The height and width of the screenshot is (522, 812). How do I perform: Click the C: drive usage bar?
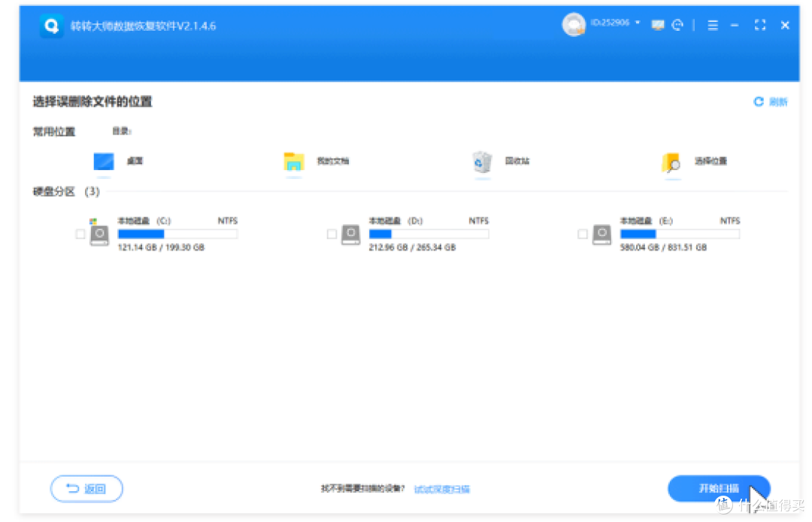coord(177,234)
